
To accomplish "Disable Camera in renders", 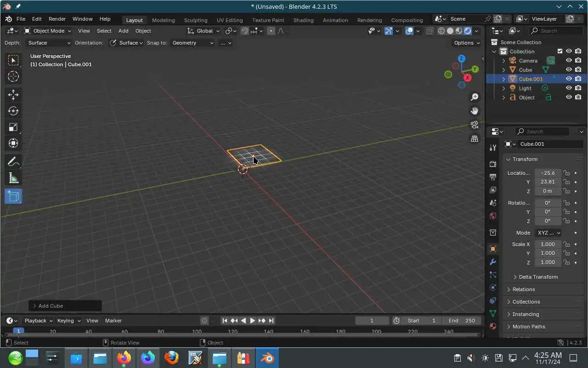I will point(578,60).
